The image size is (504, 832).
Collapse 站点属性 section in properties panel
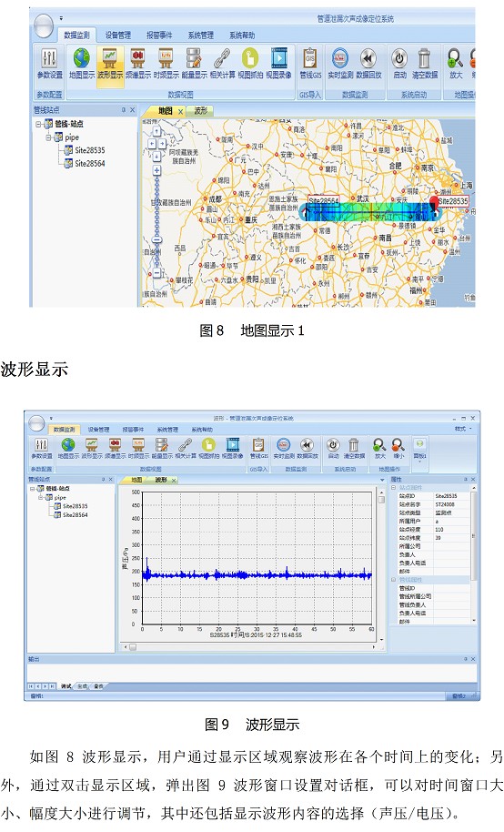(394, 488)
